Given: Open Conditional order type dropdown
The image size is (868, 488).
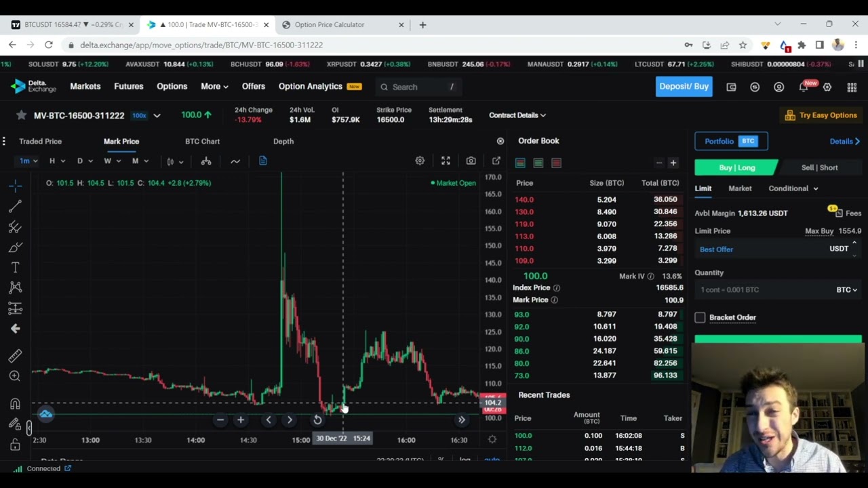Looking at the screenshot, I should [x=793, y=188].
